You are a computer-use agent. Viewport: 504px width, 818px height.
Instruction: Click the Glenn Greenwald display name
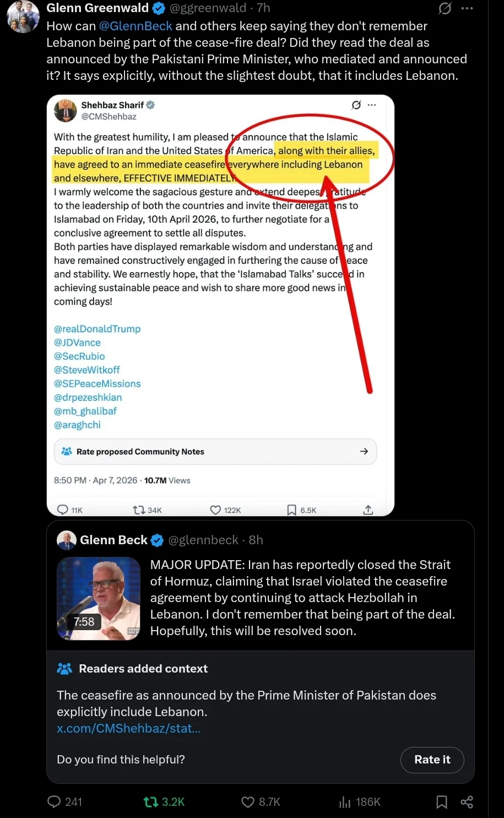[x=97, y=8]
